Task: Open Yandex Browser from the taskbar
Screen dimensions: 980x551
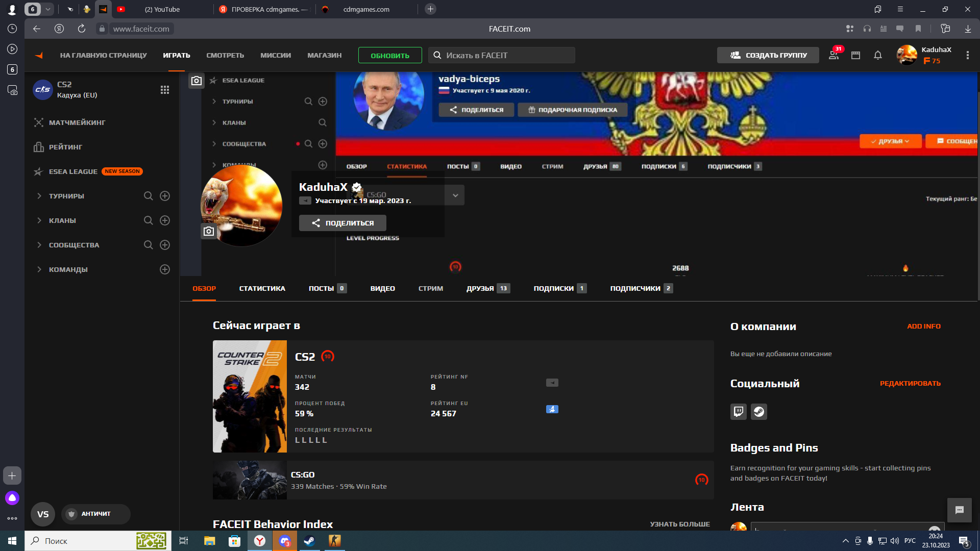Action: 260,541
